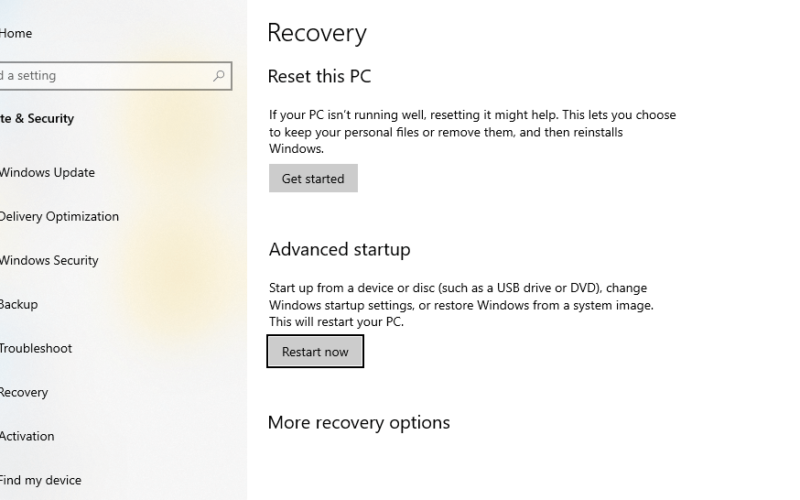Focus the Find a setting search box

tap(115, 76)
